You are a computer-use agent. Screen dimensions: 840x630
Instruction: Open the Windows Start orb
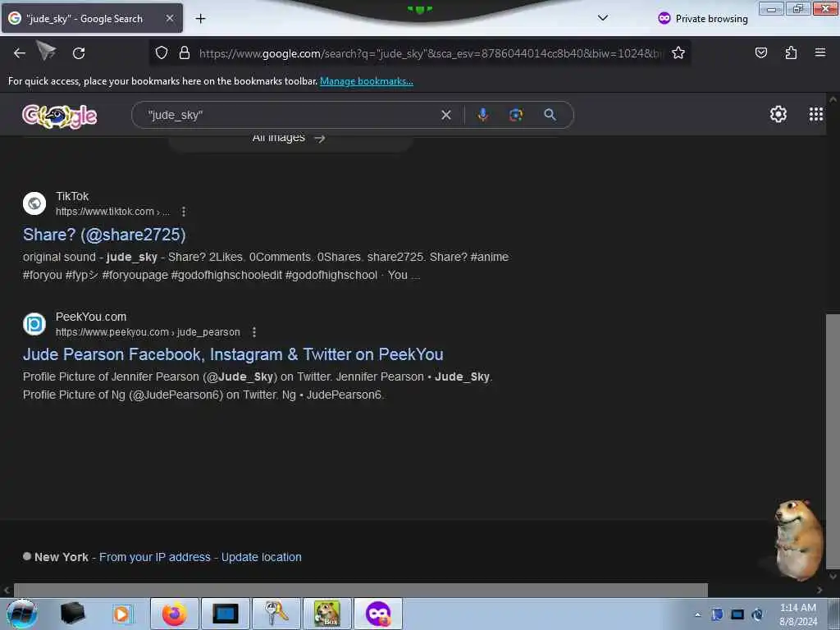(21, 614)
